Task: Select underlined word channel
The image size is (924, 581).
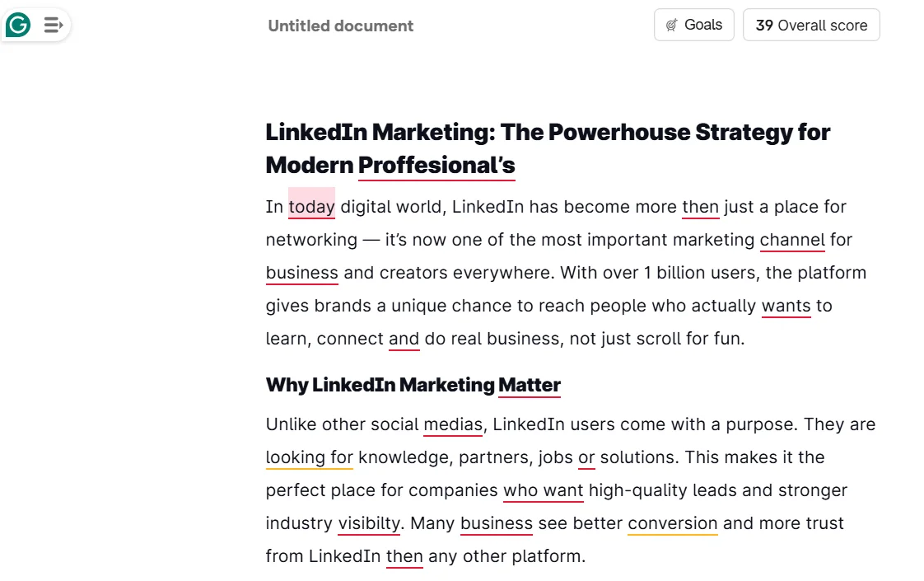Action: (792, 240)
